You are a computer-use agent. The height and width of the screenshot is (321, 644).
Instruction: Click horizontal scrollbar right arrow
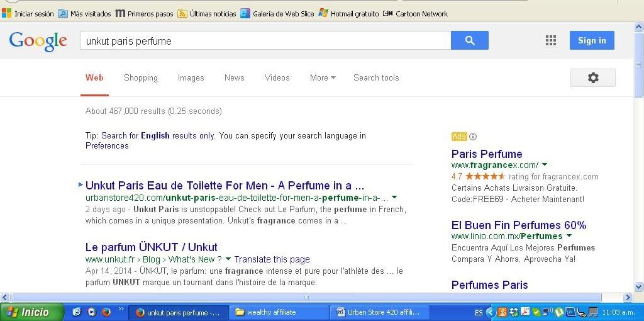coord(628,297)
